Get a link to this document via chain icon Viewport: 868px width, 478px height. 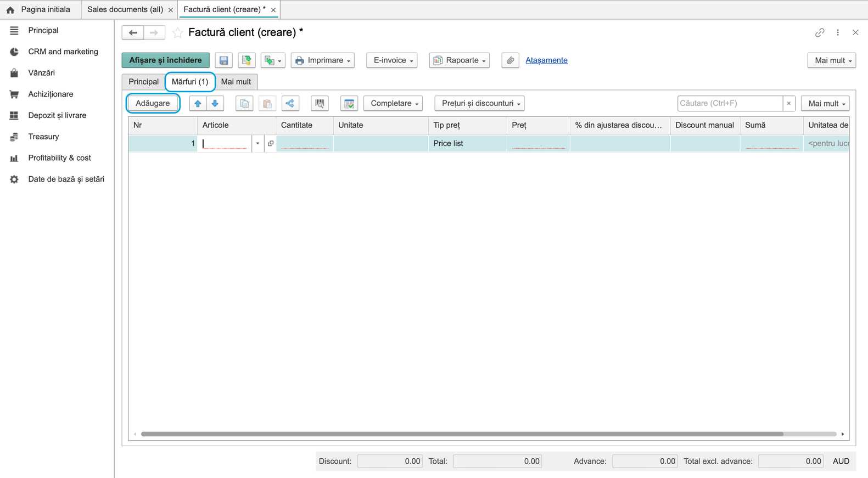point(820,33)
